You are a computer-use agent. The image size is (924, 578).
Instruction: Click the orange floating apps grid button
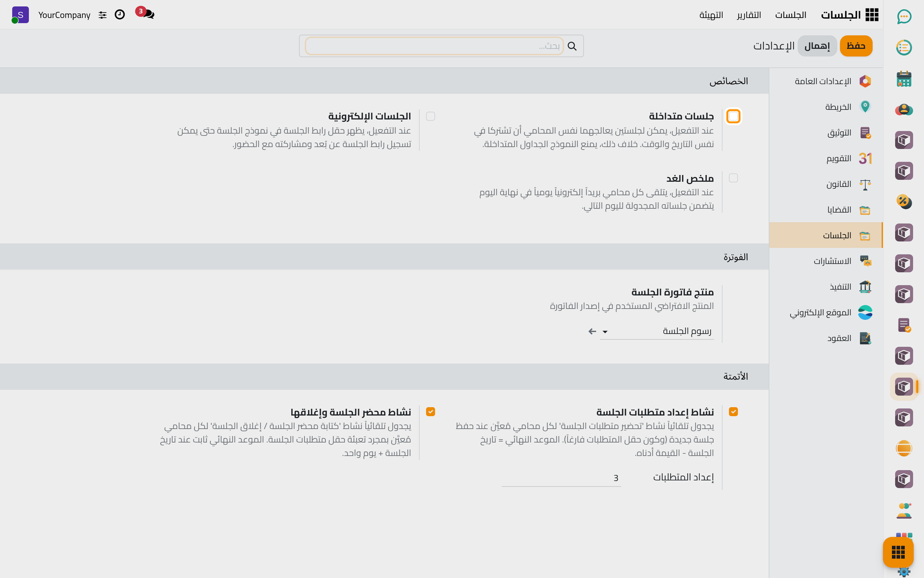[898, 552]
